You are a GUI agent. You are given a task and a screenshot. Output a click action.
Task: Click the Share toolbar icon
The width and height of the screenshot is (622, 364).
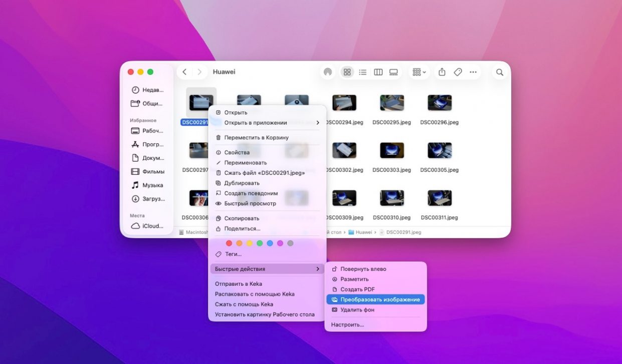[442, 72]
